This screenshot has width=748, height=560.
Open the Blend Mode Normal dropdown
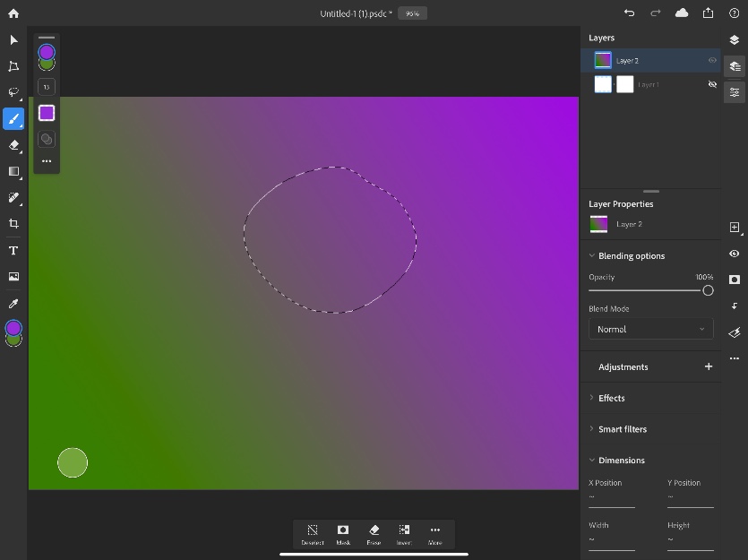pyautogui.click(x=650, y=329)
